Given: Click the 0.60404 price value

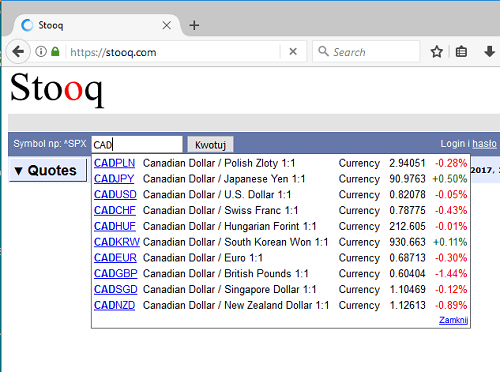Looking at the screenshot, I should coord(407,273).
